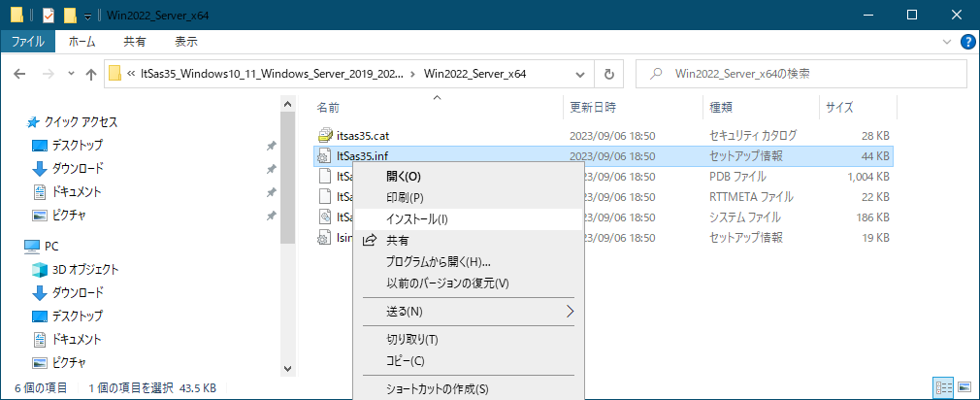980x400 pixels.
Task: Open recent locations dropdown arrow
Action: click(71, 74)
